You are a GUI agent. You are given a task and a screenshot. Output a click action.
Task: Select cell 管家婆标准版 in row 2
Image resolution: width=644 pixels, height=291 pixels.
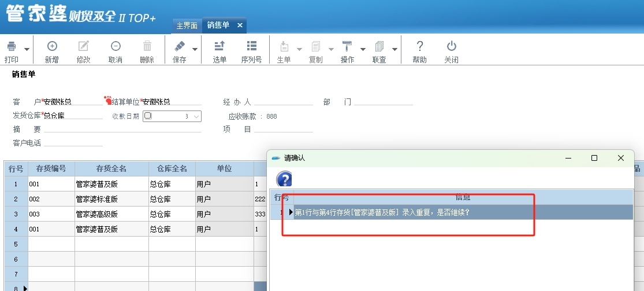click(x=111, y=199)
